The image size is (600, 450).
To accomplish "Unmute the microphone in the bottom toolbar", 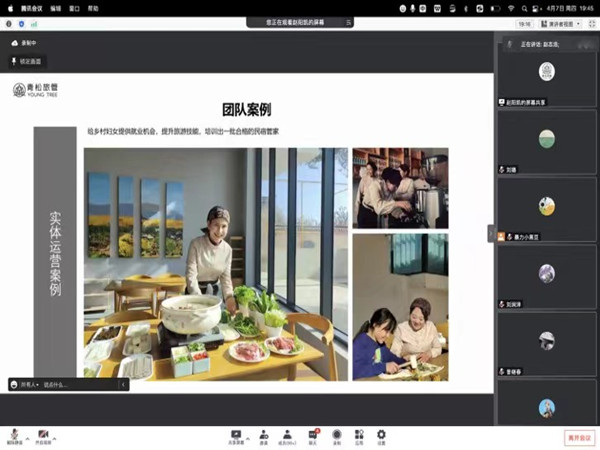I will point(14,434).
